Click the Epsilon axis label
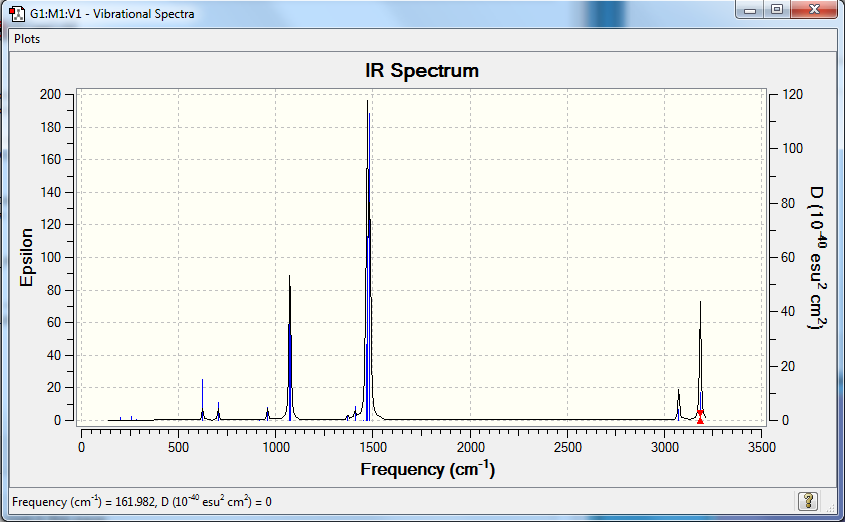This screenshot has width=845, height=522. click(x=26, y=257)
